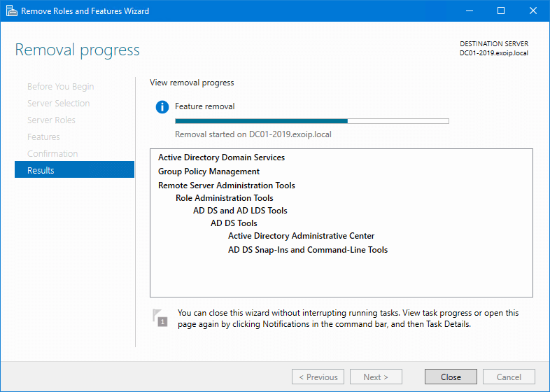Open the Confirmation step

(x=52, y=154)
